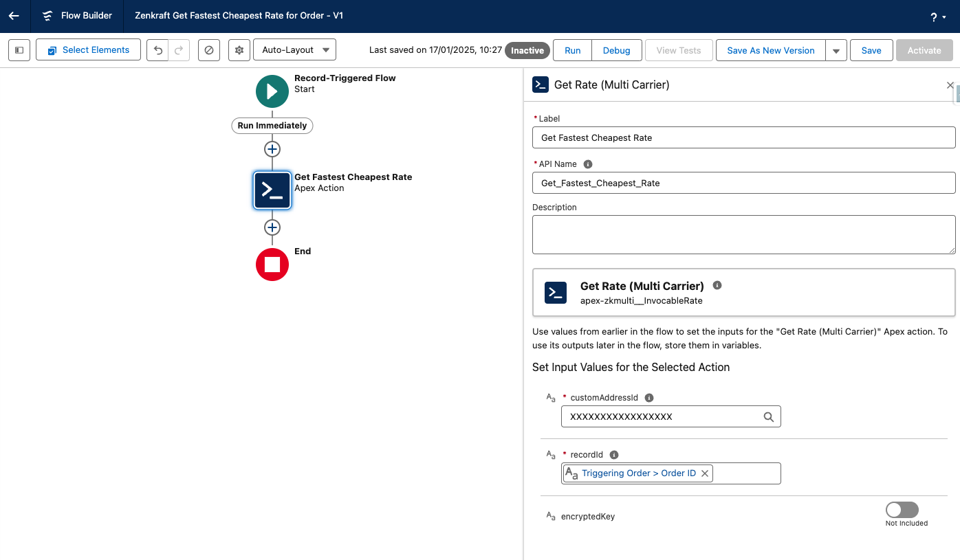Select the green Start element icon

272,91
